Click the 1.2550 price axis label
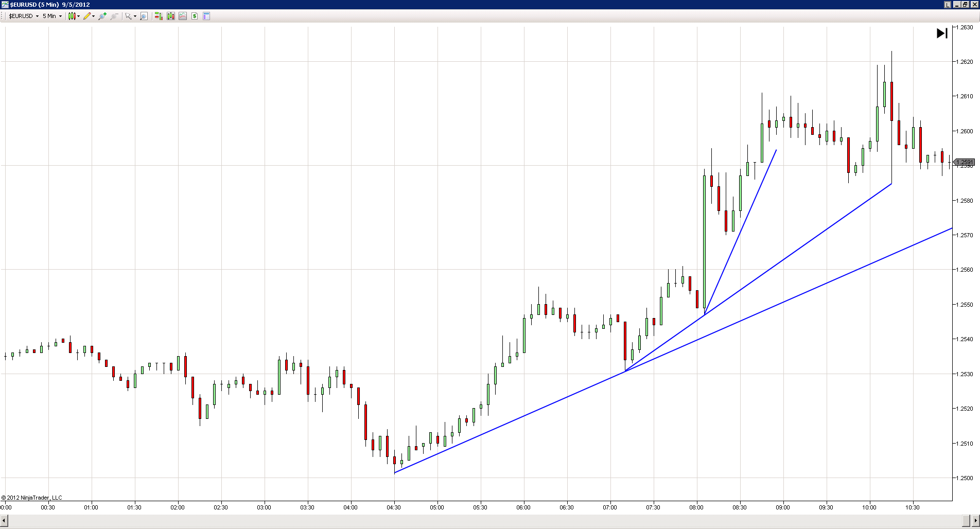 coord(965,305)
